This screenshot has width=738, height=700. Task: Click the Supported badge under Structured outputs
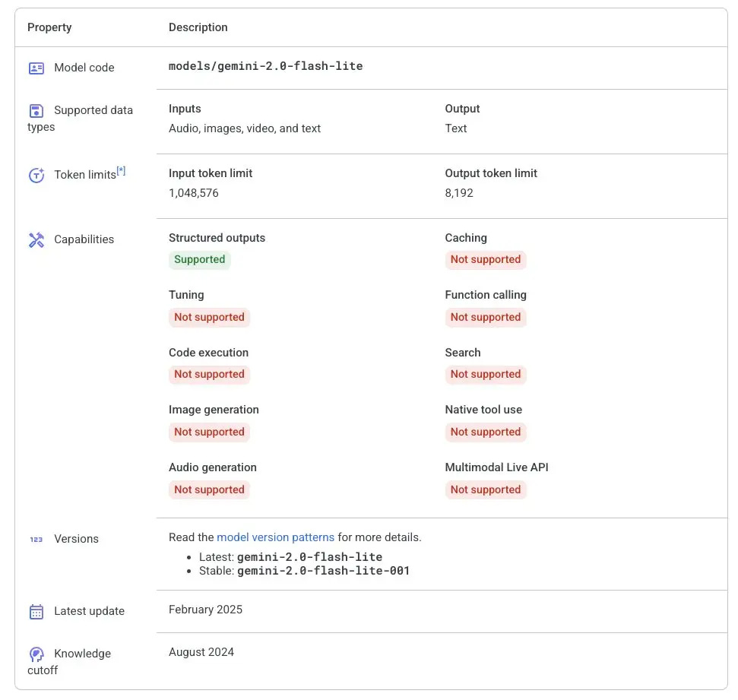[x=200, y=259]
